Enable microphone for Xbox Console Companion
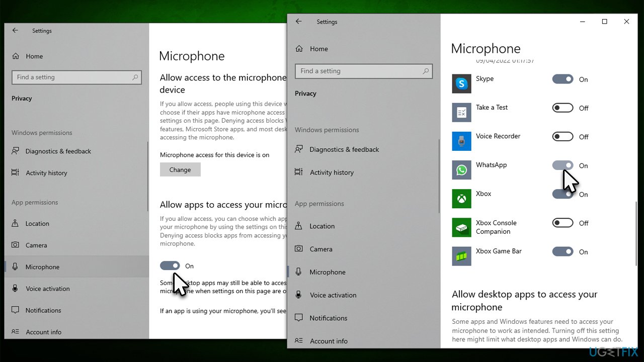 click(x=562, y=223)
